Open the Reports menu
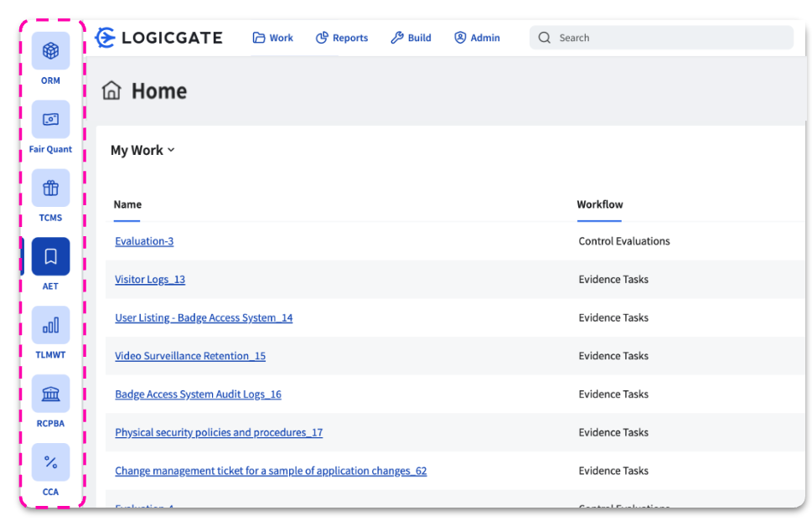 click(341, 38)
